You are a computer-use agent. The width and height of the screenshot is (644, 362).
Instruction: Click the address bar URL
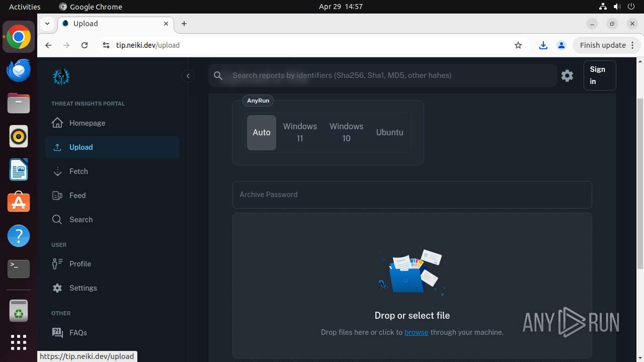click(148, 45)
